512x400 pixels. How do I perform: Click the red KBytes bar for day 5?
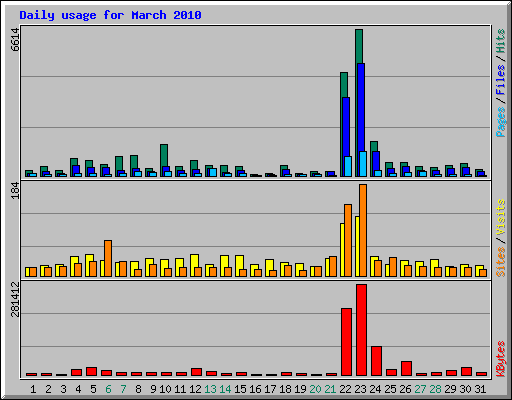point(91,372)
